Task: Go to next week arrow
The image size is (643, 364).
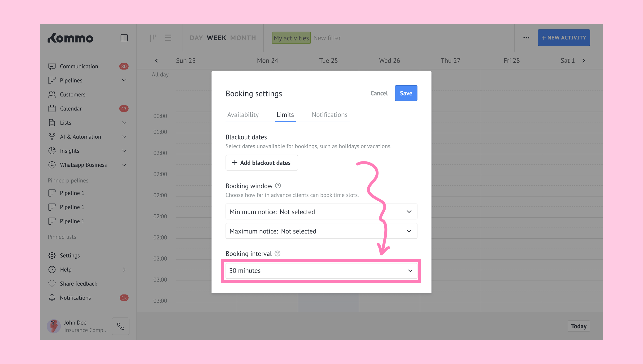Action: point(583,61)
